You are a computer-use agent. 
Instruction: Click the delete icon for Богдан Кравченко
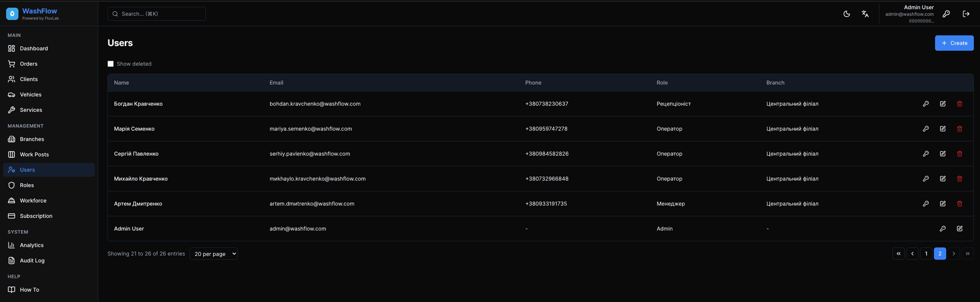pos(959,104)
